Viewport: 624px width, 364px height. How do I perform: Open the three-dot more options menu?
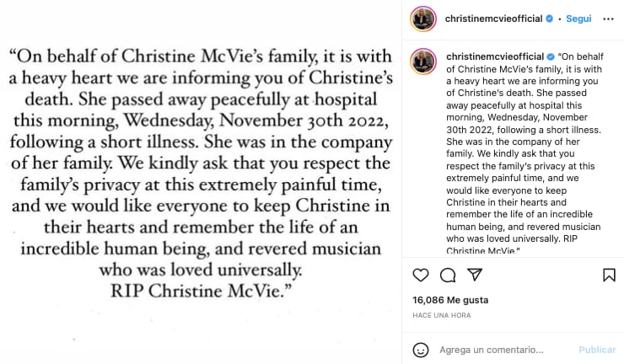pyautogui.click(x=609, y=19)
